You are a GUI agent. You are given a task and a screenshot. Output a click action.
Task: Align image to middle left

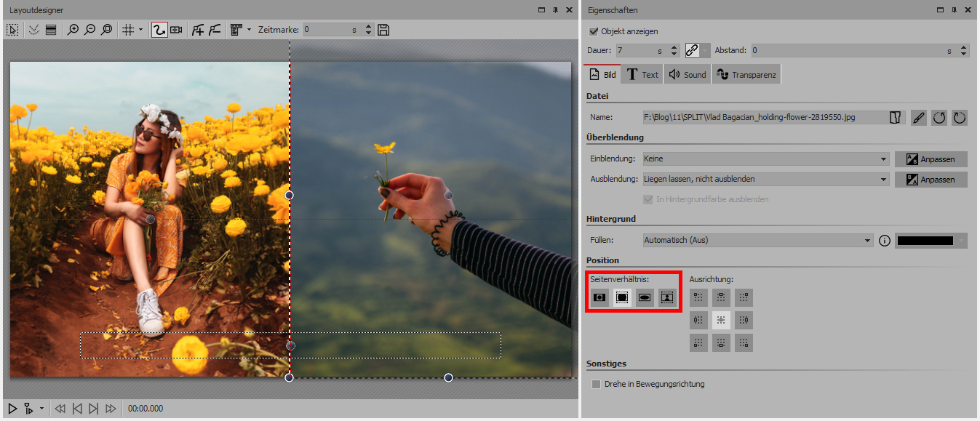(698, 320)
